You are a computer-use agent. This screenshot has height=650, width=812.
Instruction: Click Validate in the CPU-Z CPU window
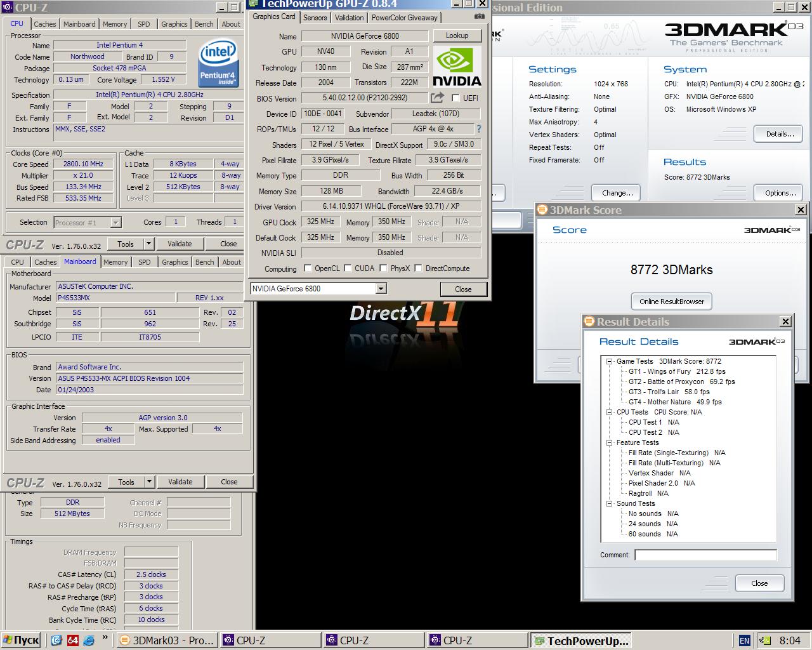[x=180, y=244]
